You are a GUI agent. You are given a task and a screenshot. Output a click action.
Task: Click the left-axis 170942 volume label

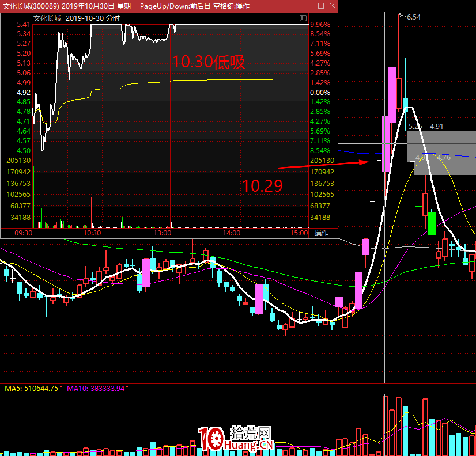click(18, 172)
